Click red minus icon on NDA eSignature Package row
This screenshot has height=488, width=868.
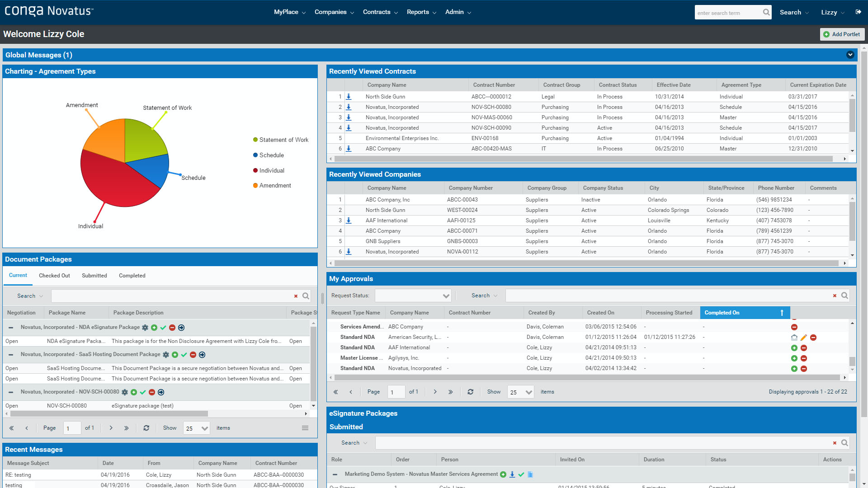172,328
